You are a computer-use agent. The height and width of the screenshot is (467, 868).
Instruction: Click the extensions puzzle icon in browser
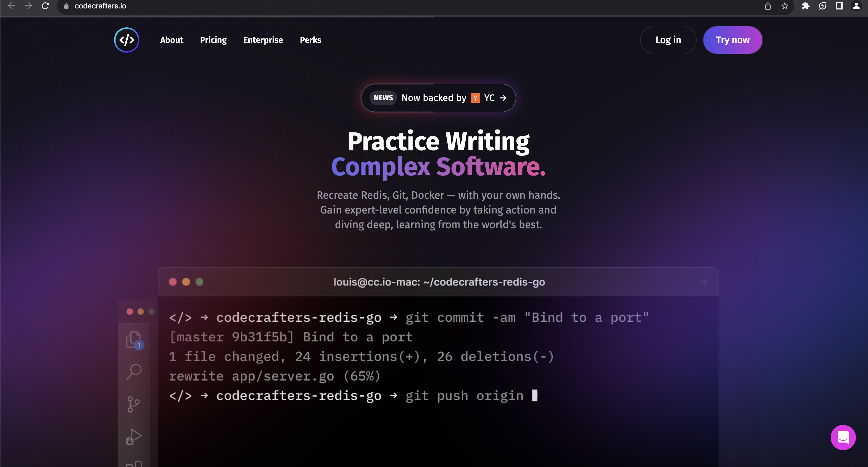click(x=805, y=6)
